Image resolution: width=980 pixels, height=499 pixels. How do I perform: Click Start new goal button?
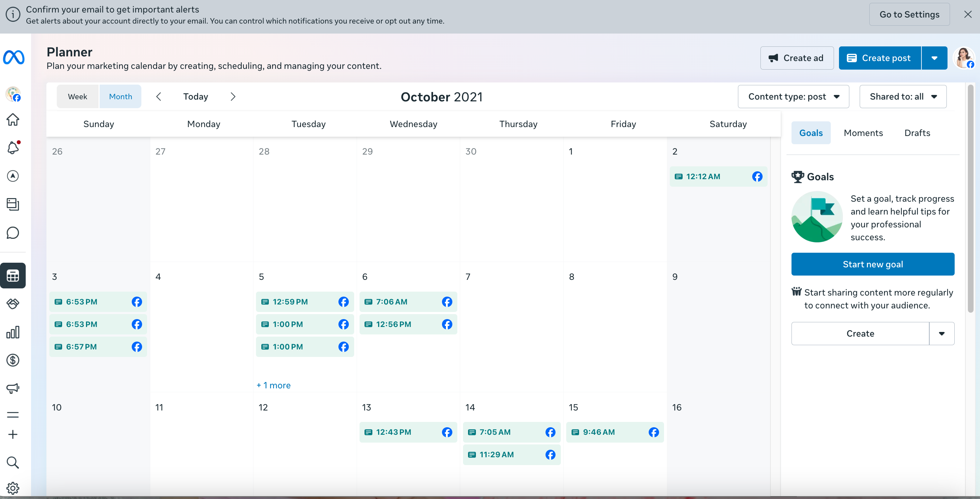pos(872,264)
